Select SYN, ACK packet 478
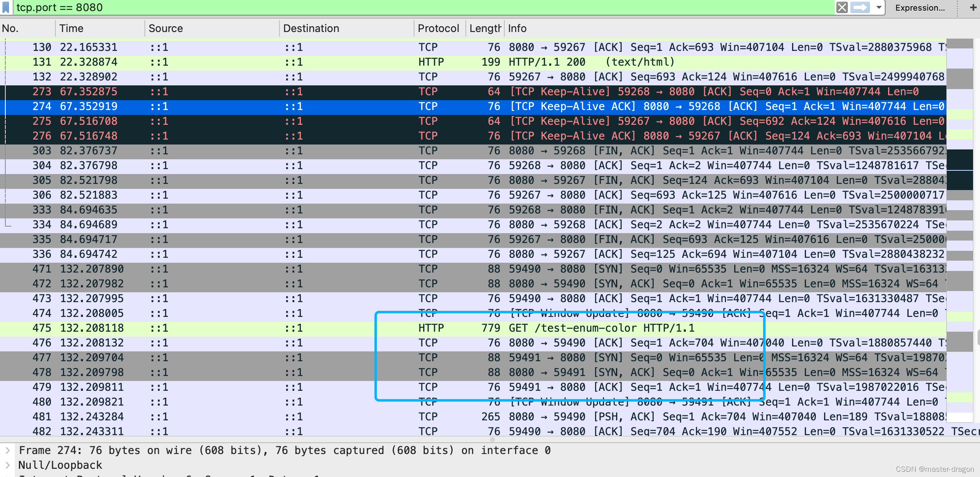This screenshot has width=980, height=477. (x=473, y=372)
